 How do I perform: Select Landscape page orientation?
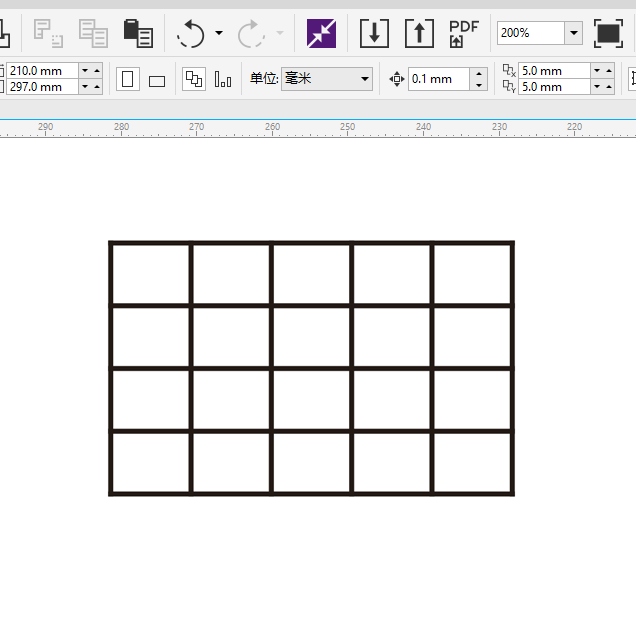pos(157,81)
